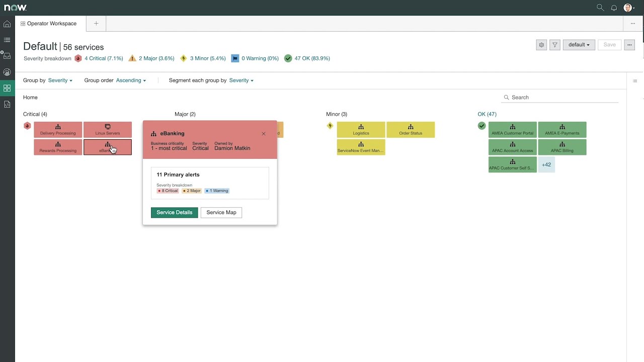
Task: Click the Critical (4) group header
Action: 35,114
